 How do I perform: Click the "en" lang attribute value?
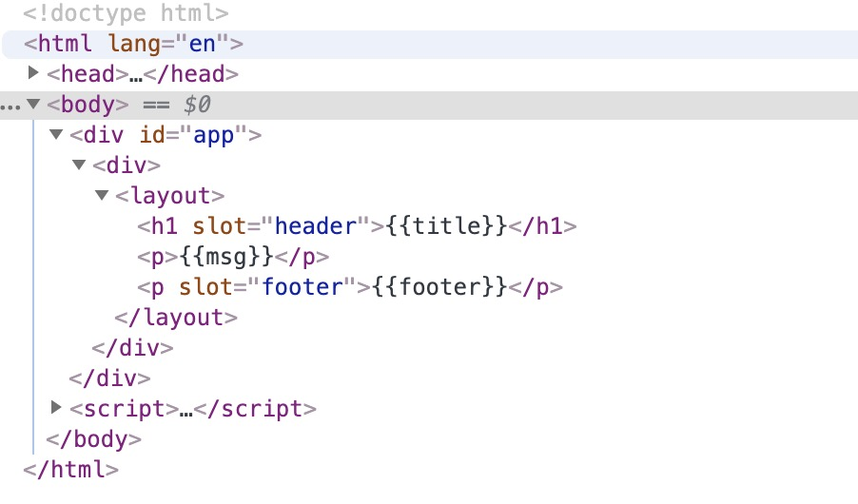202,44
